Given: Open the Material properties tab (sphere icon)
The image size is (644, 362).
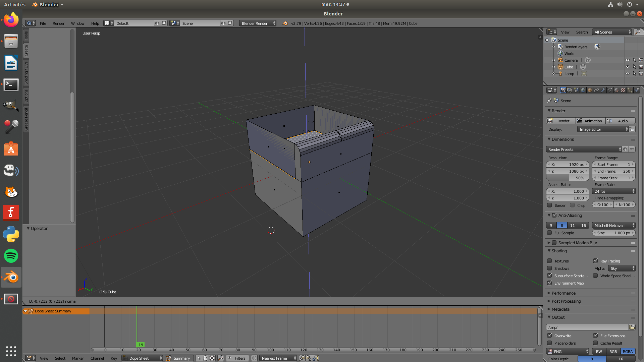Looking at the screenshot, I should tap(616, 90).
